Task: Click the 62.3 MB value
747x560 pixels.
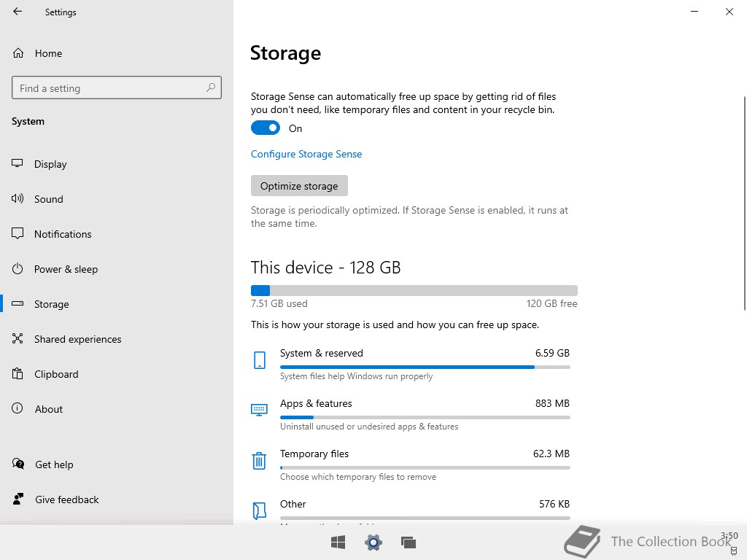Action: point(551,454)
